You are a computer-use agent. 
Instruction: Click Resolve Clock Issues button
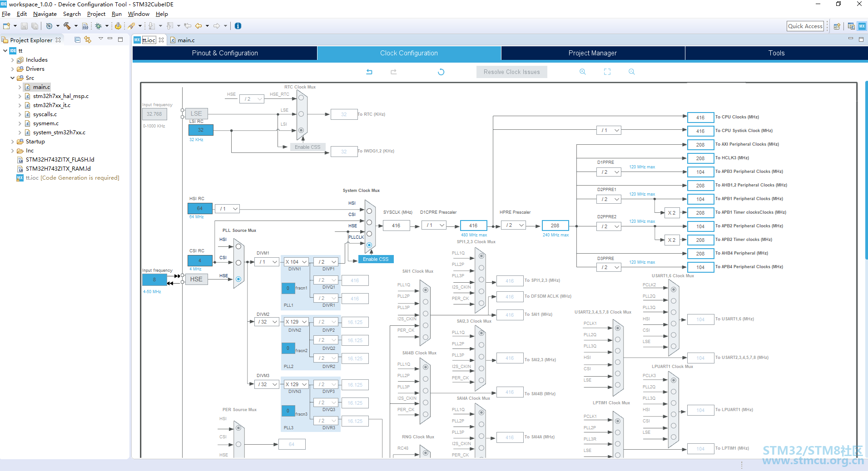(512, 72)
